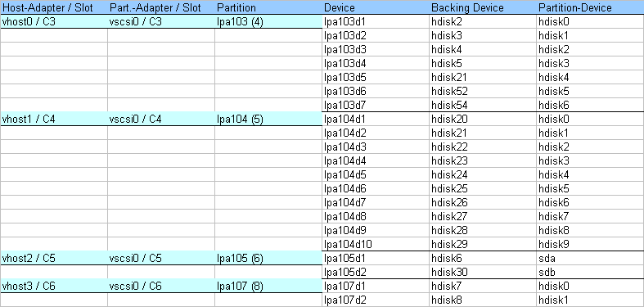Image resolution: width=644 pixels, height=307 pixels.
Task: Click the Backing Device column header
Action: 483,7
